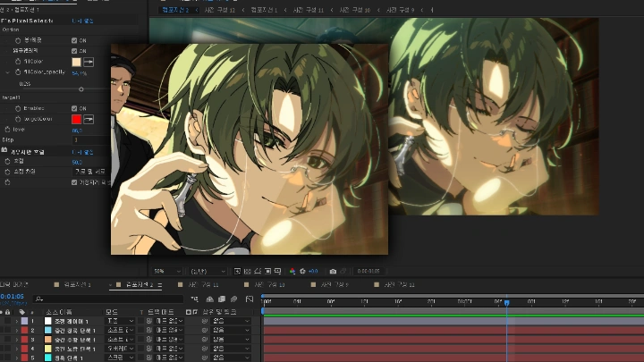Image resolution: width=644 pixels, height=362 pixels.
Task: Reset the F's PixelSelector effect
Action: [82, 21]
